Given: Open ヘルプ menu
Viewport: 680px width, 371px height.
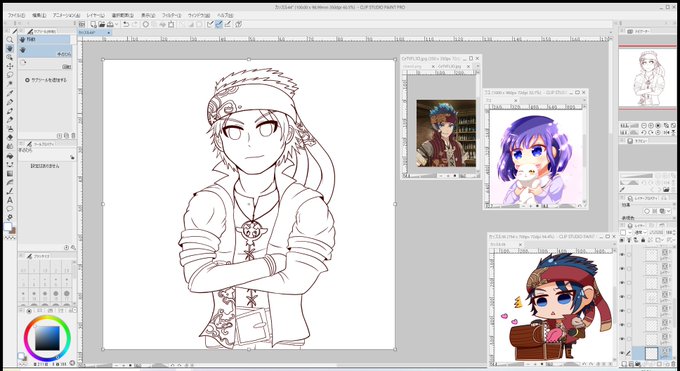Looking at the screenshot, I should (x=225, y=15).
